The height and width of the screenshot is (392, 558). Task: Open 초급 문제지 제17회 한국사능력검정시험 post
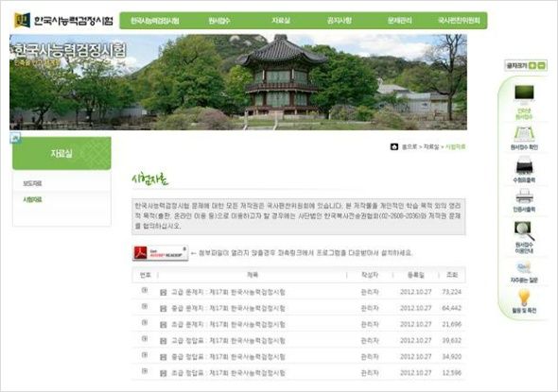[x=228, y=325]
